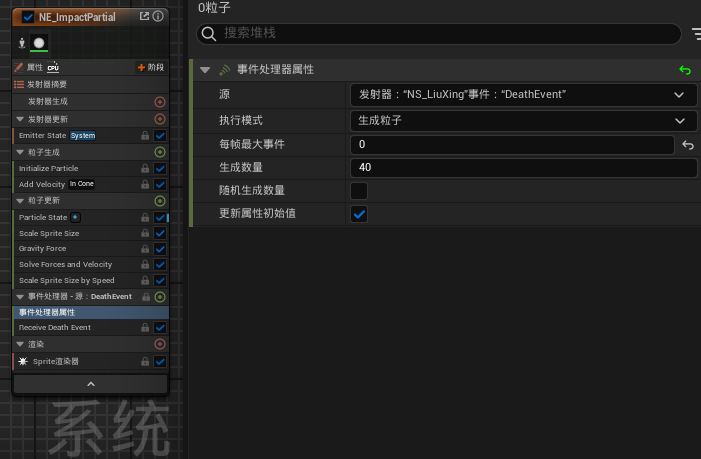Toggle Add Velocity module checkbox
This screenshot has height=459, width=701.
click(x=160, y=184)
